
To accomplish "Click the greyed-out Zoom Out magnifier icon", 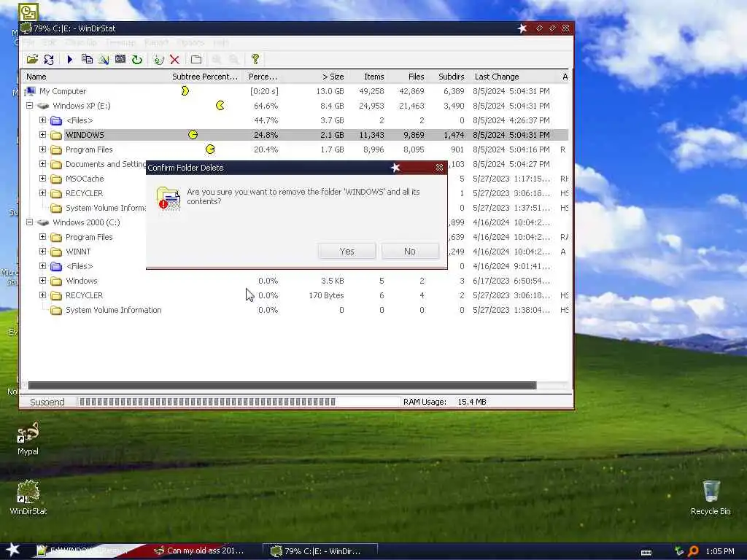I will [x=234, y=59].
